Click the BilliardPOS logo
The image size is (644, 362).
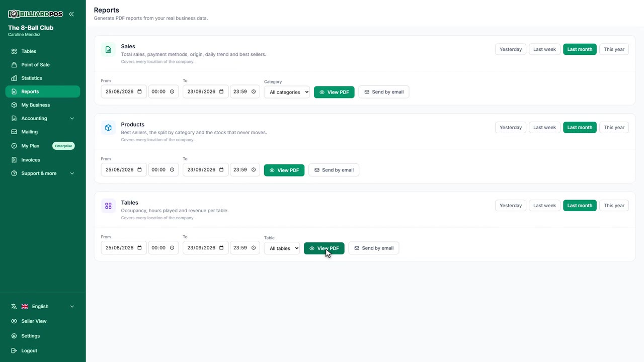[35, 14]
